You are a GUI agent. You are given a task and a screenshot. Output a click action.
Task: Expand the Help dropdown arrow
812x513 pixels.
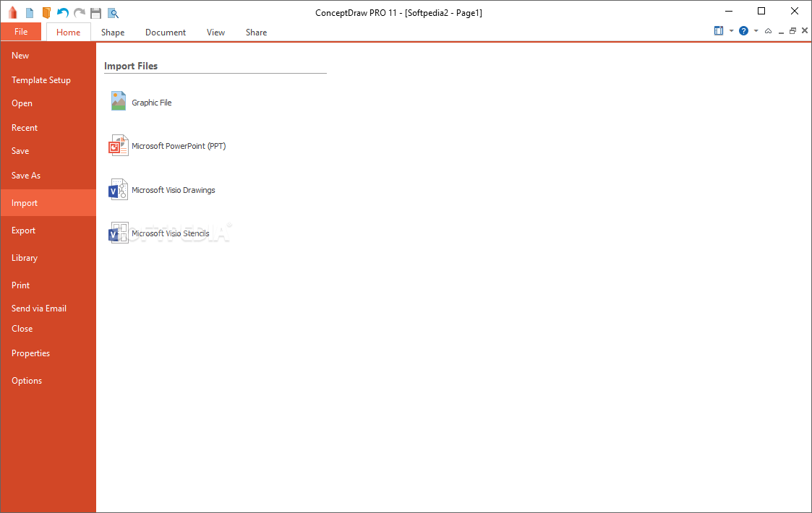pos(756,30)
